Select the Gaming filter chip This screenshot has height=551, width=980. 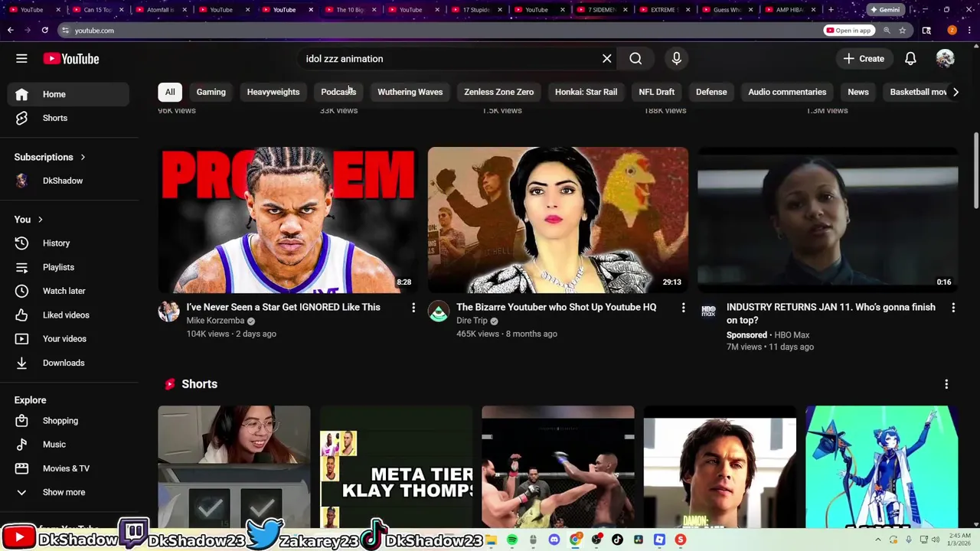(x=211, y=92)
